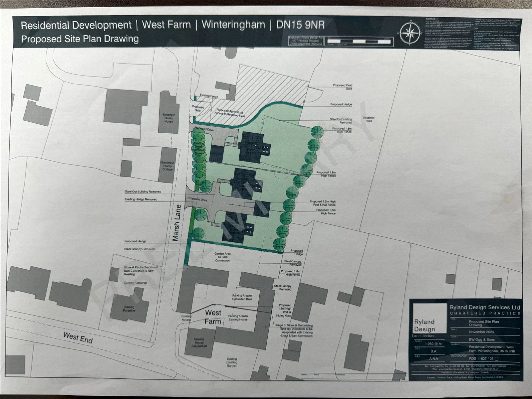Click the Existing Hedge Removed annotation

[141, 199]
